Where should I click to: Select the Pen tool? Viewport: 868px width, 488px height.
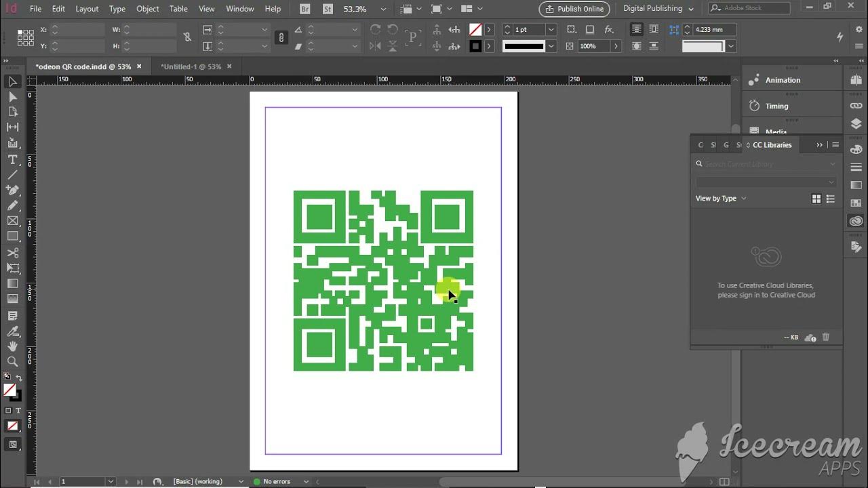(12, 190)
